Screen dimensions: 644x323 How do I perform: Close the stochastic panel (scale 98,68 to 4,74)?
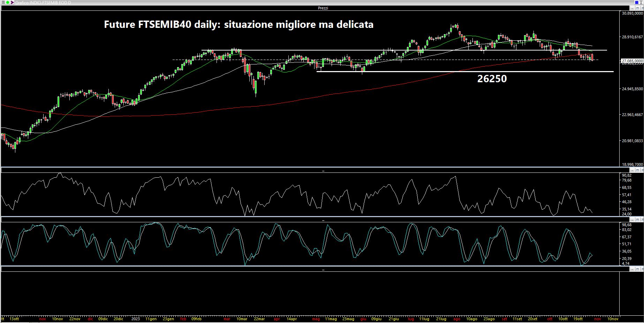[x=641, y=220]
